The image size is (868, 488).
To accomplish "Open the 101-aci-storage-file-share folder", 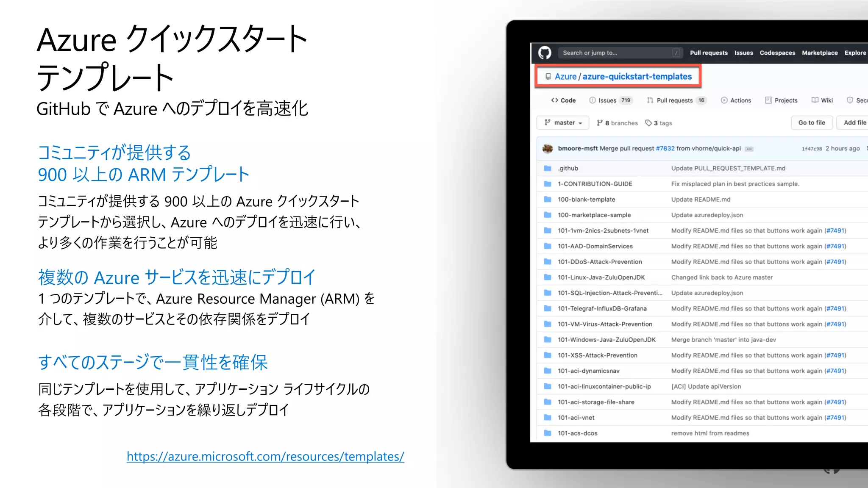I will [596, 402].
